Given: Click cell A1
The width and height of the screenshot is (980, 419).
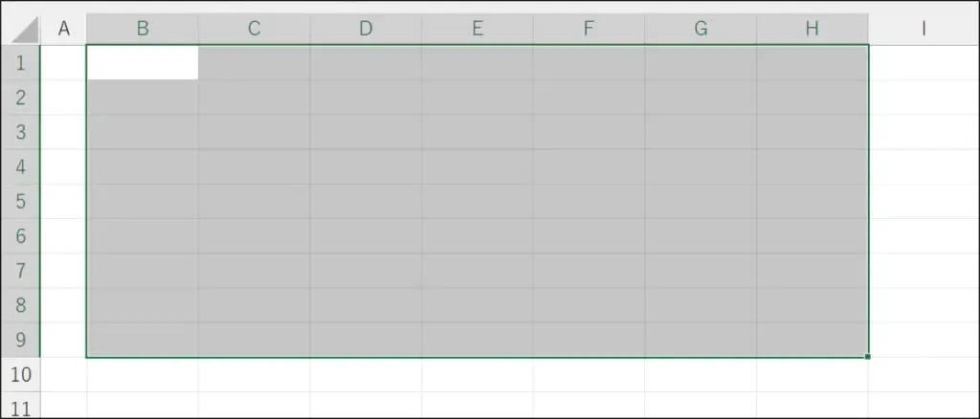Looking at the screenshot, I should pyautogui.click(x=64, y=63).
